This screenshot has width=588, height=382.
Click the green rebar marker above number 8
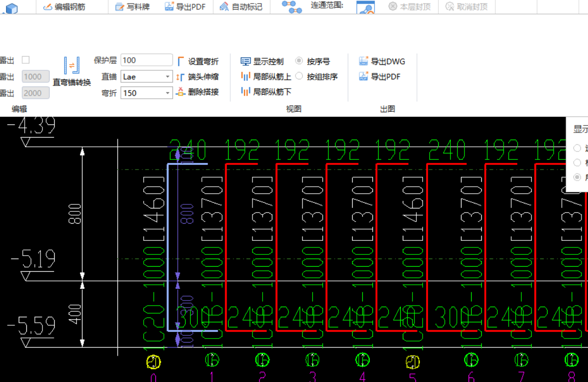pos(571,360)
